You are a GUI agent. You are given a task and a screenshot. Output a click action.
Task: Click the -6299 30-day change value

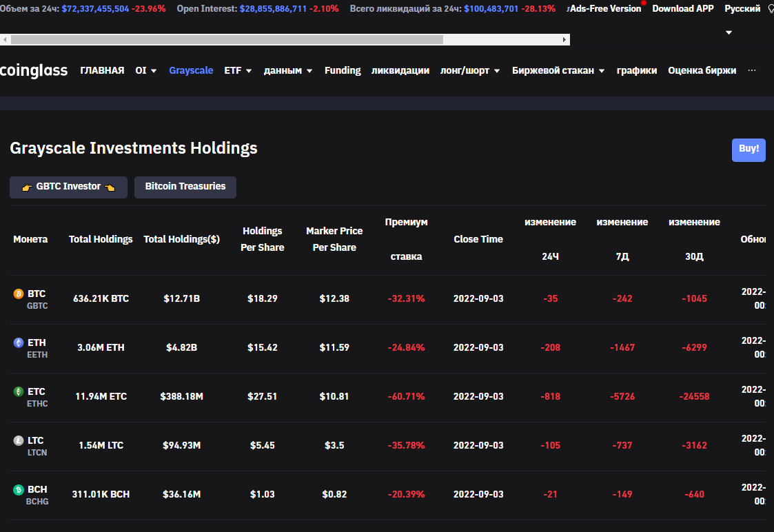tap(694, 347)
